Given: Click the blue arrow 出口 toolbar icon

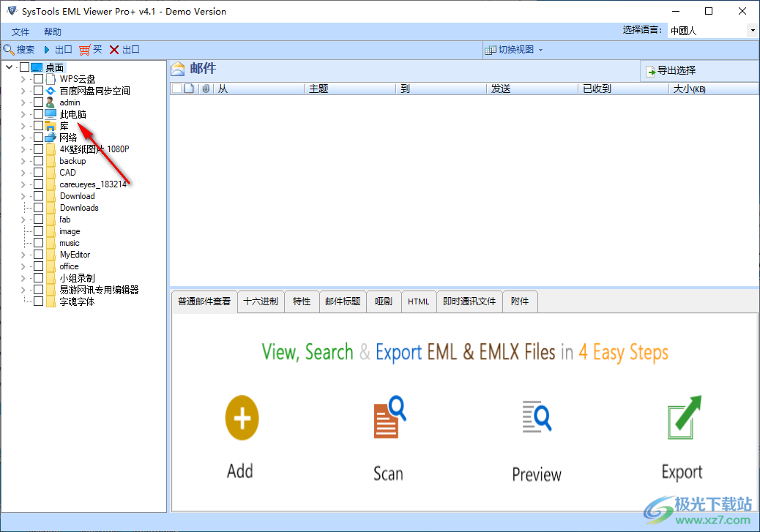Looking at the screenshot, I should [45, 50].
